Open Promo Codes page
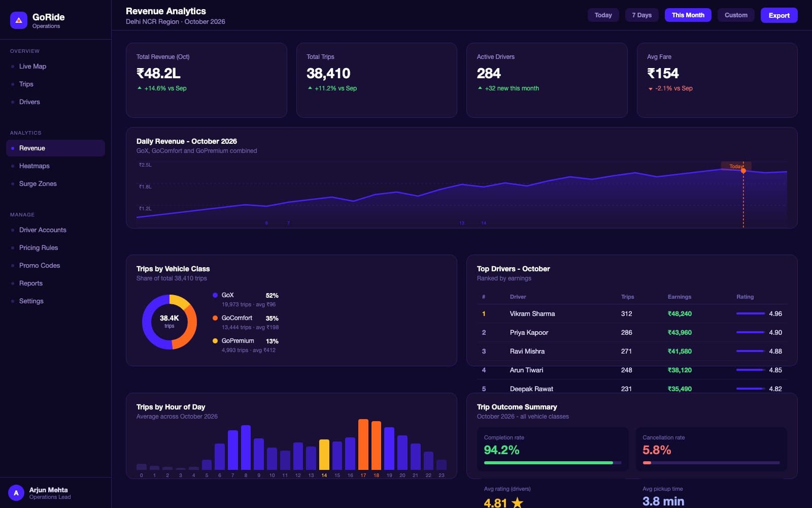Screen dimensions: 812x508 (x=55, y=266)
